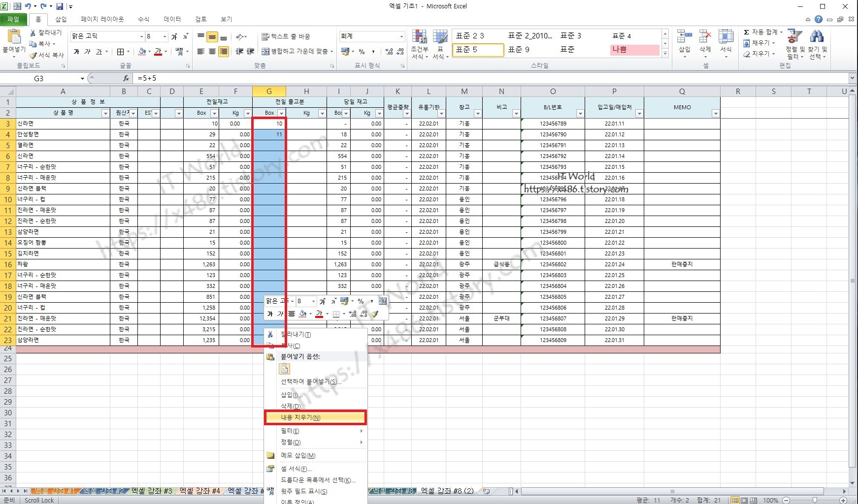Open the MEMO column filter arrow
This screenshot has height=504, width=858.
[x=716, y=113]
